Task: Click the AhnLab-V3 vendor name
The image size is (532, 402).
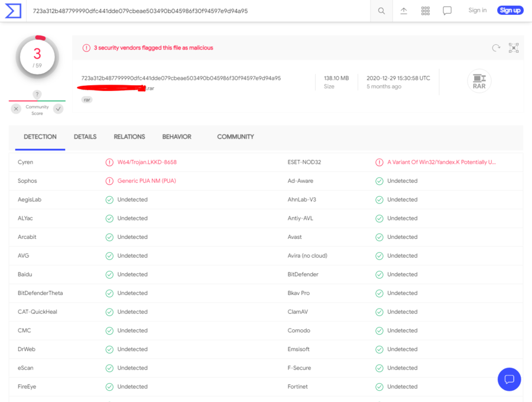Action: coord(302,199)
